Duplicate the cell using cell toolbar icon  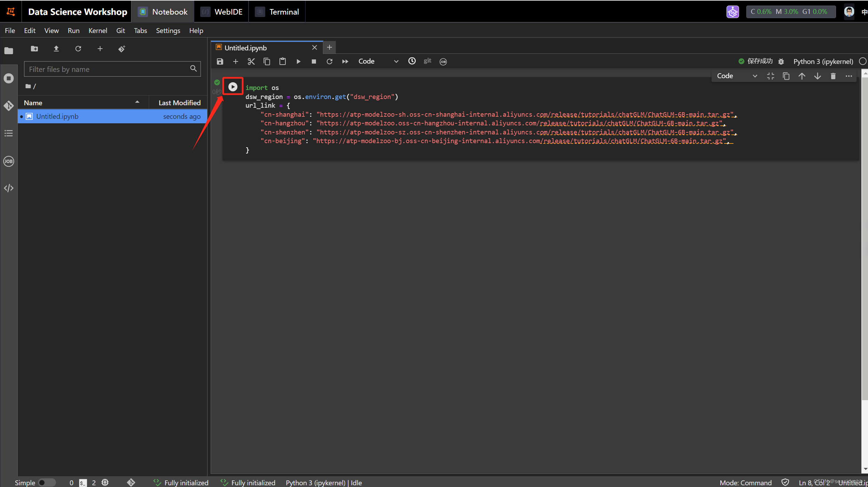(786, 76)
